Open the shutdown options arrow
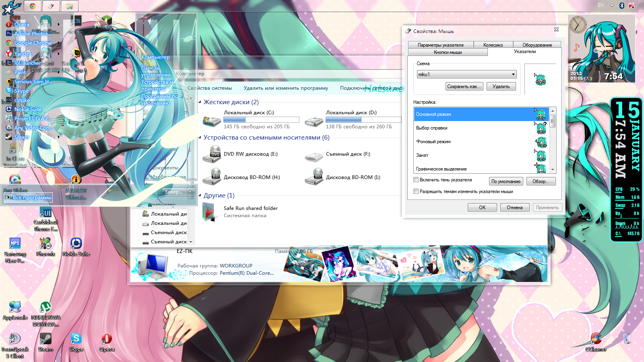The height and width of the screenshot is (362, 644). [x=191, y=192]
